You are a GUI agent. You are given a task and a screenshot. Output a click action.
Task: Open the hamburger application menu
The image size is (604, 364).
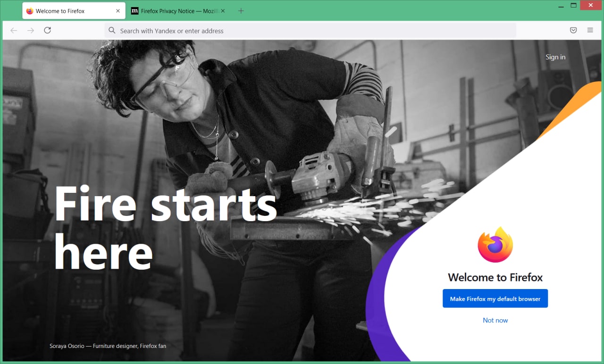[590, 30]
